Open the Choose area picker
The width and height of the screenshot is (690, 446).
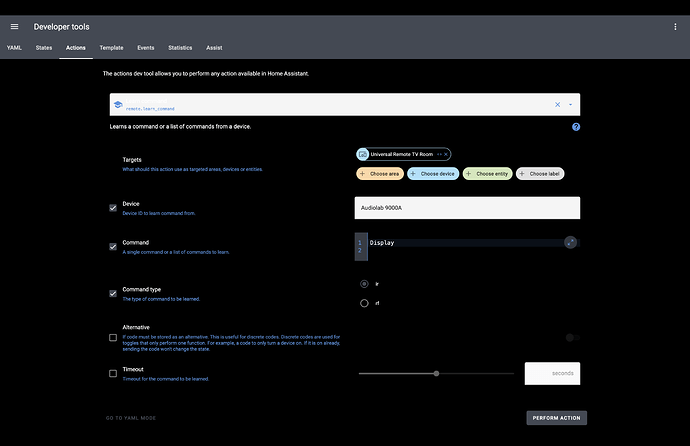tap(379, 174)
